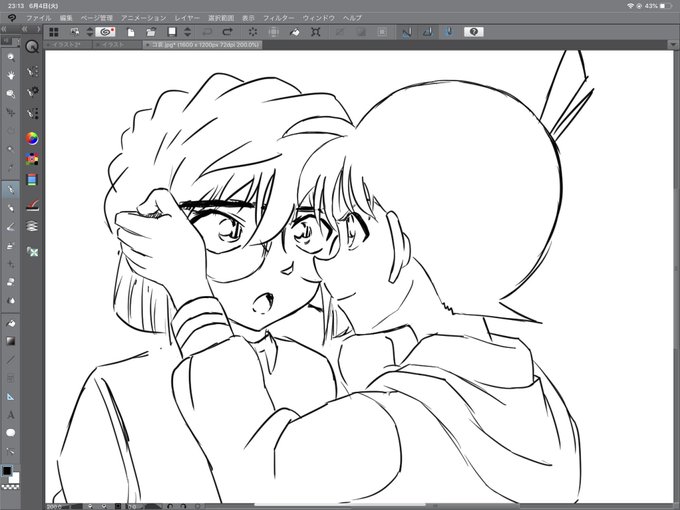Open the ページ管理 menu
Image resolution: width=680 pixels, height=510 pixels.
96,18
